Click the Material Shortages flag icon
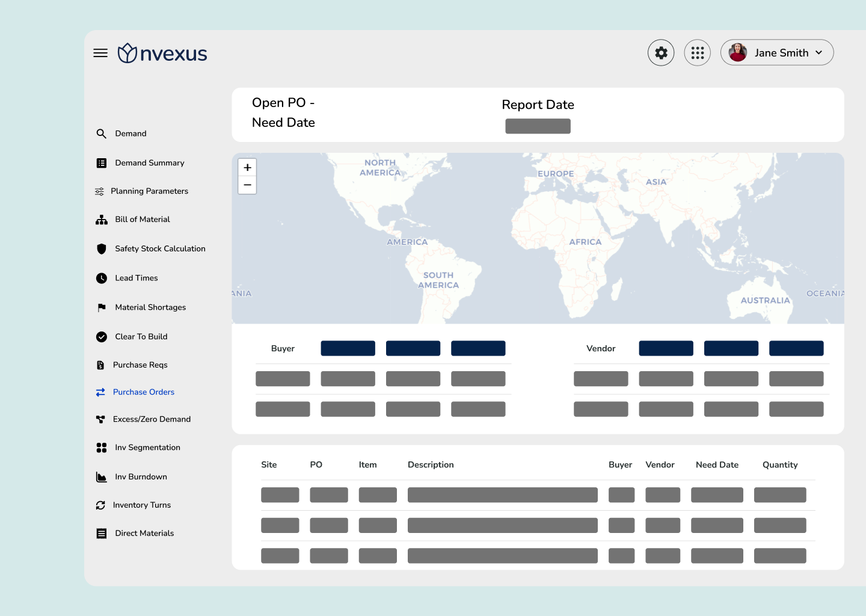866x616 pixels. [102, 307]
